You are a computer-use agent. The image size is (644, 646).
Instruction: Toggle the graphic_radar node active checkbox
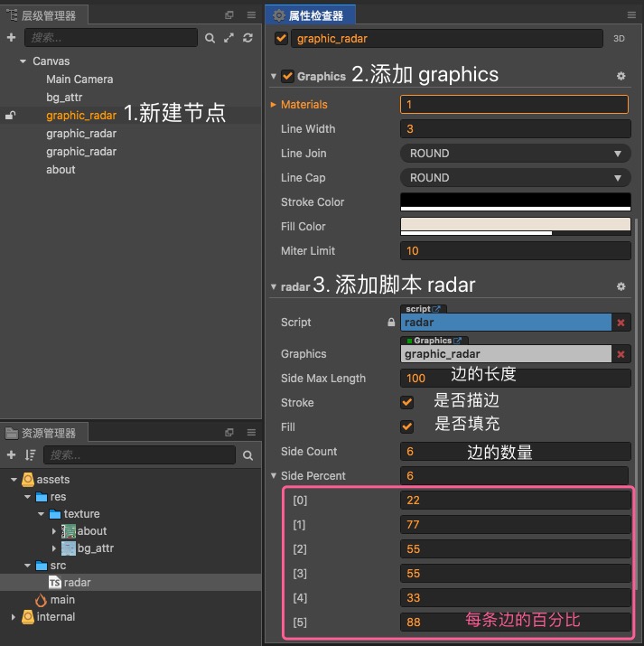pos(281,38)
